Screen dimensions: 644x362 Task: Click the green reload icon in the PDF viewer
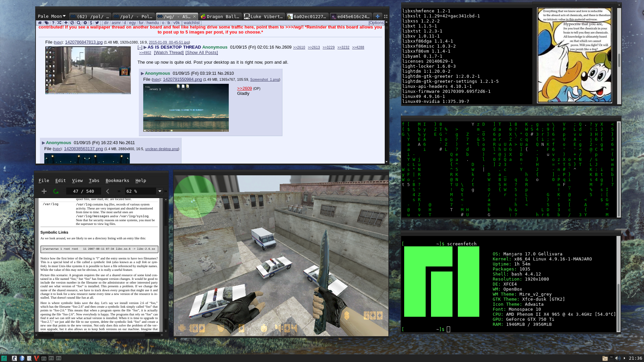coord(56,191)
